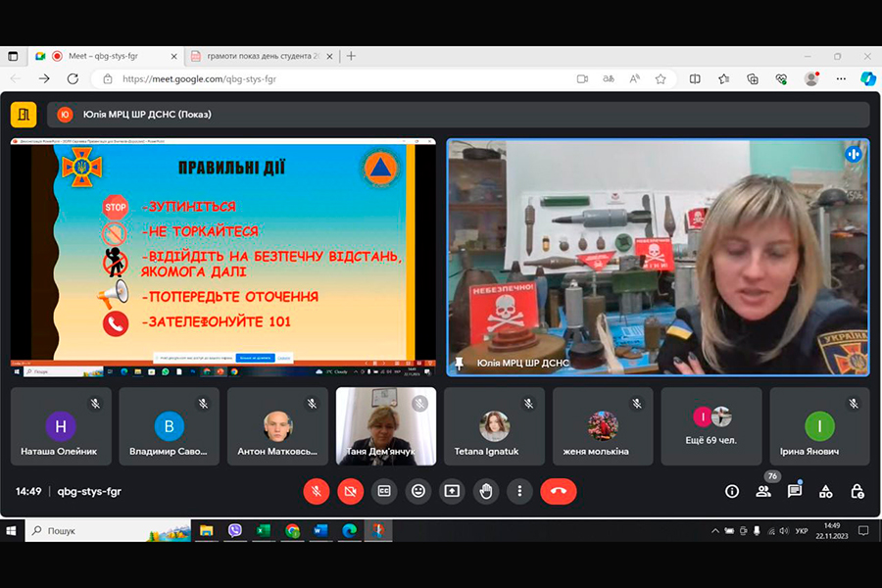Open notification center icon
This screenshot has height=588, width=882.
point(863,530)
